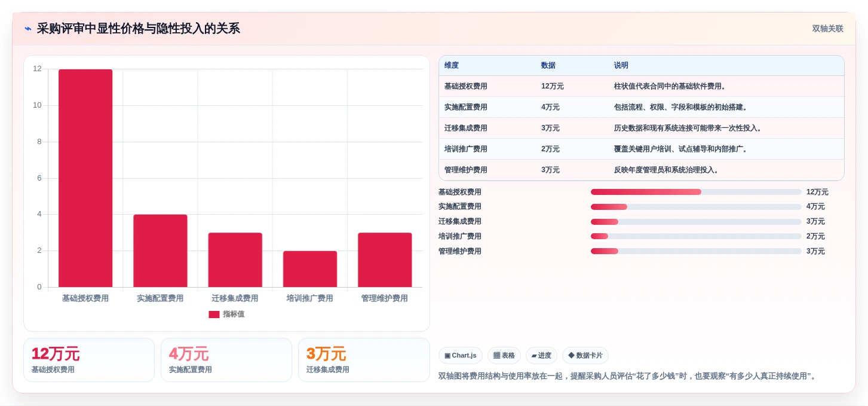868x406 pixels.
Task: Click description 历史数据和现有系统连接可能带来一次性投入。
Action: pyautogui.click(x=689, y=129)
